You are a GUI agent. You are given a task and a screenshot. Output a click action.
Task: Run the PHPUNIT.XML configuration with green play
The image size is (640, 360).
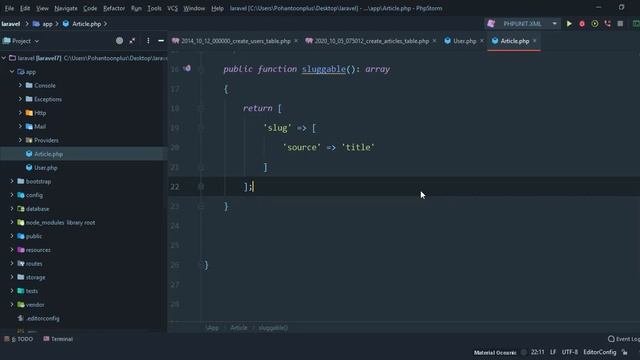click(x=569, y=24)
